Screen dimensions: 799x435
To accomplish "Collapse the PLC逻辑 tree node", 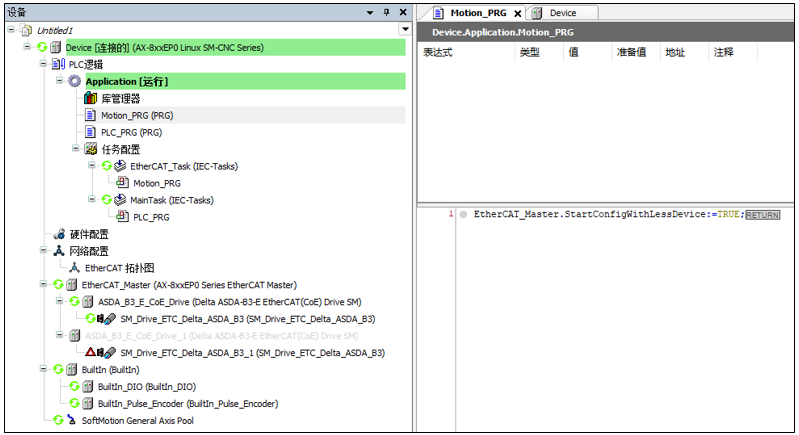I will pos(43,64).
